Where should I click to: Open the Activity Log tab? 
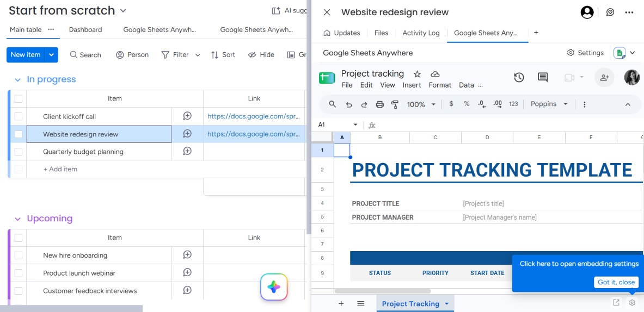421,33
